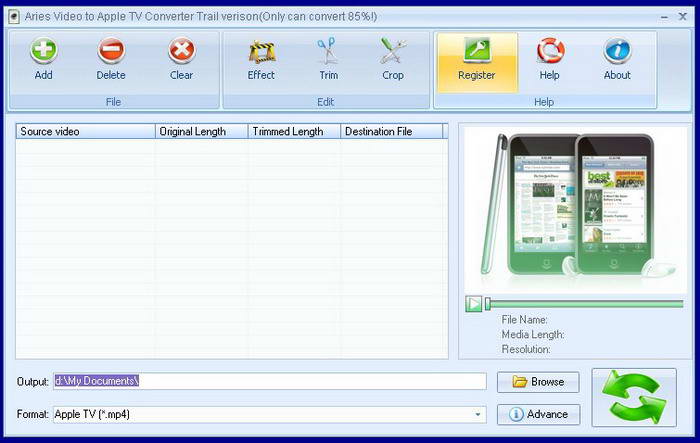
Task: Open the Effect settings tool
Action: [x=261, y=60]
